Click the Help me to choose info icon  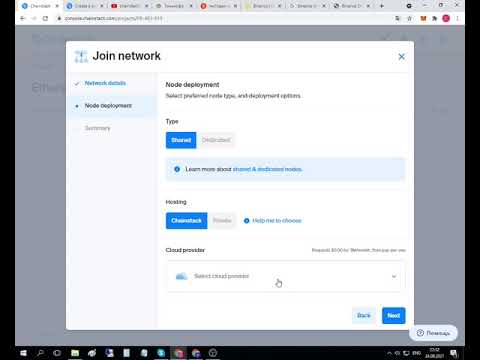(246, 221)
